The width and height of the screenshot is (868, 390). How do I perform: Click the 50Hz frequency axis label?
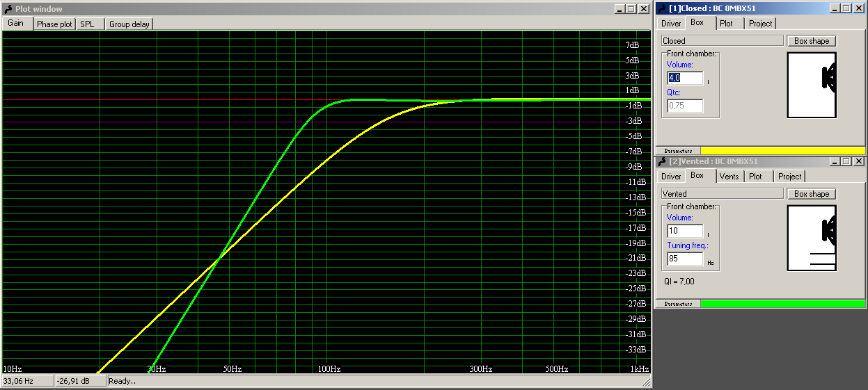click(232, 369)
